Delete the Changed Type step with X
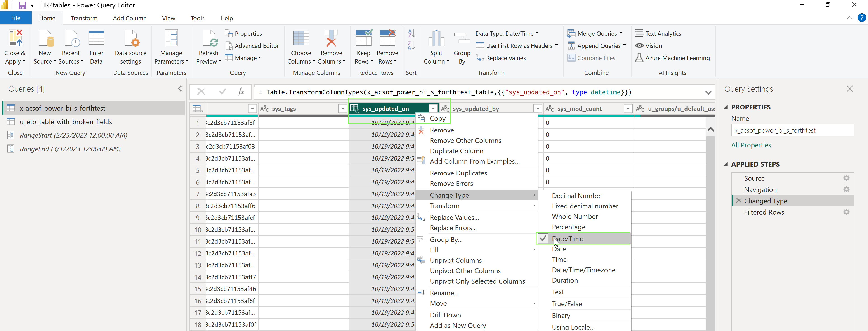The width and height of the screenshot is (868, 331). click(739, 201)
